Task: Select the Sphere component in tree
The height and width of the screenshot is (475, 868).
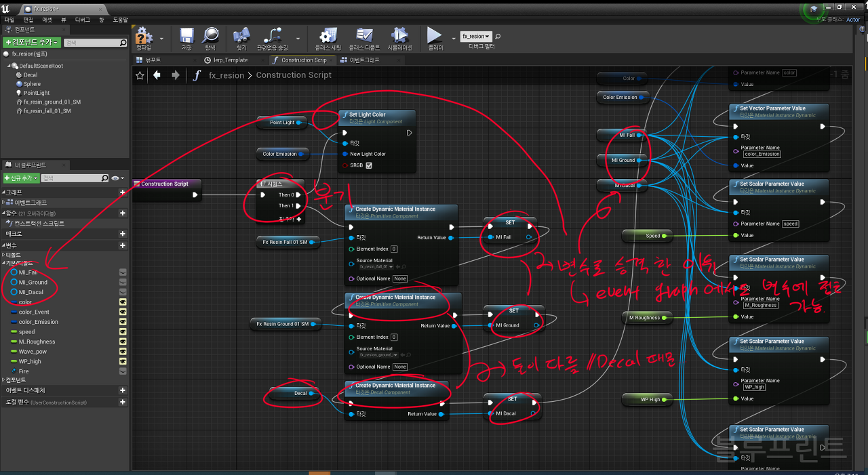Action: click(32, 84)
